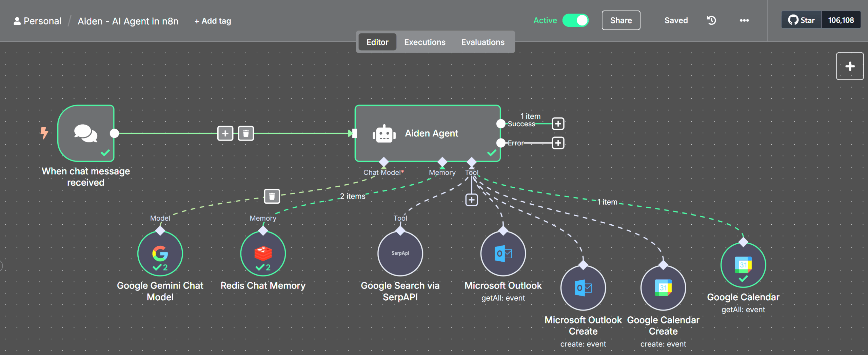Open the add node panel plus button
The height and width of the screenshot is (355, 868).
click(x=850, y=66)
